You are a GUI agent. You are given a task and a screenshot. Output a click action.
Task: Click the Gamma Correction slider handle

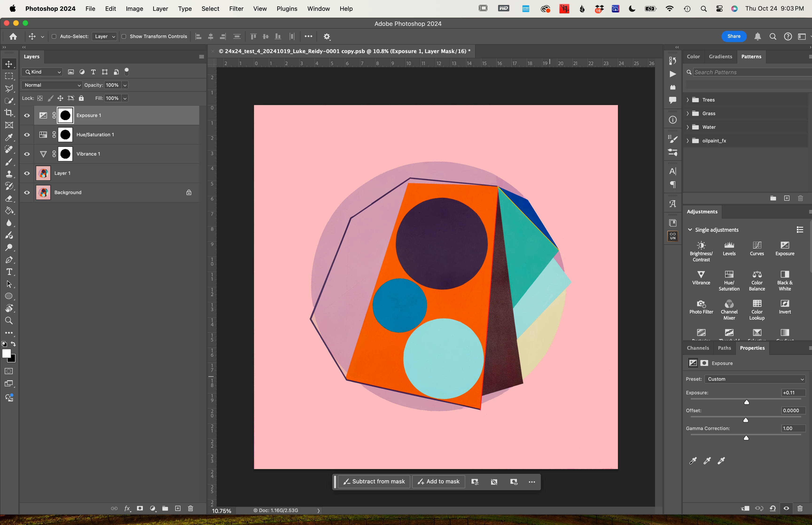(746, 438)
